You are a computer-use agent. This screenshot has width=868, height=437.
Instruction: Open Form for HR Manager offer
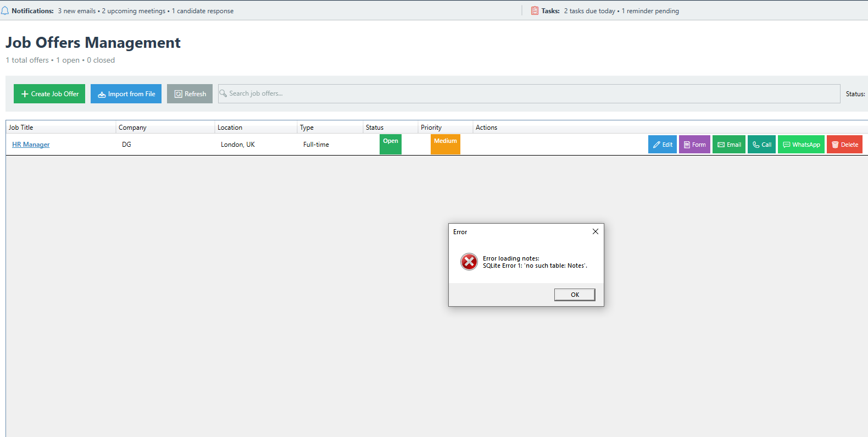pyautogui.click(x=694, y=145)
